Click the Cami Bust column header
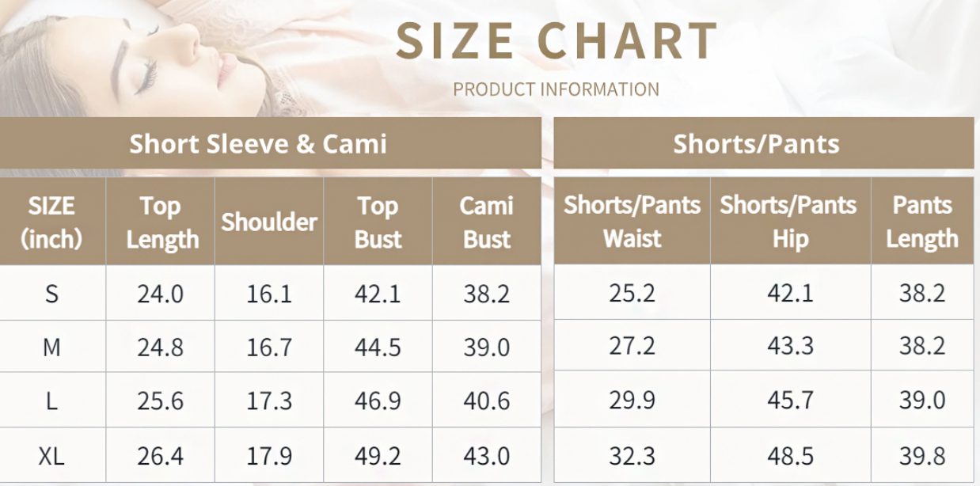This screenshot has height=486, width=980. 486,222
